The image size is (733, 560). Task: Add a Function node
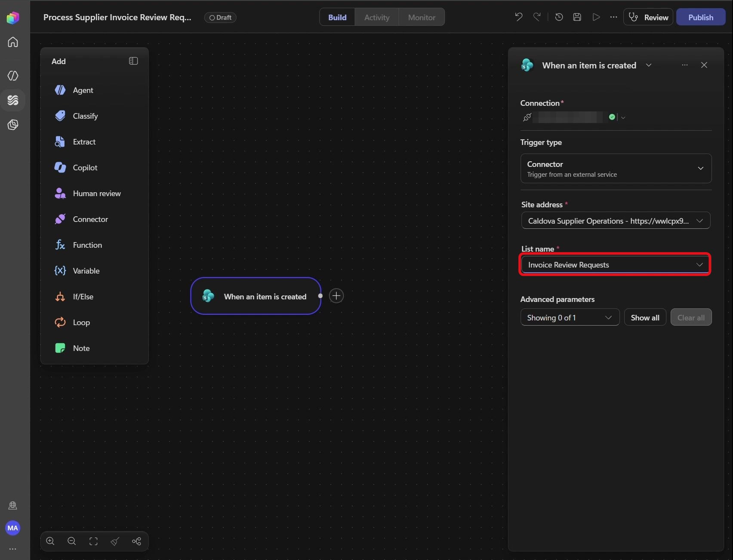pos(95,245)
